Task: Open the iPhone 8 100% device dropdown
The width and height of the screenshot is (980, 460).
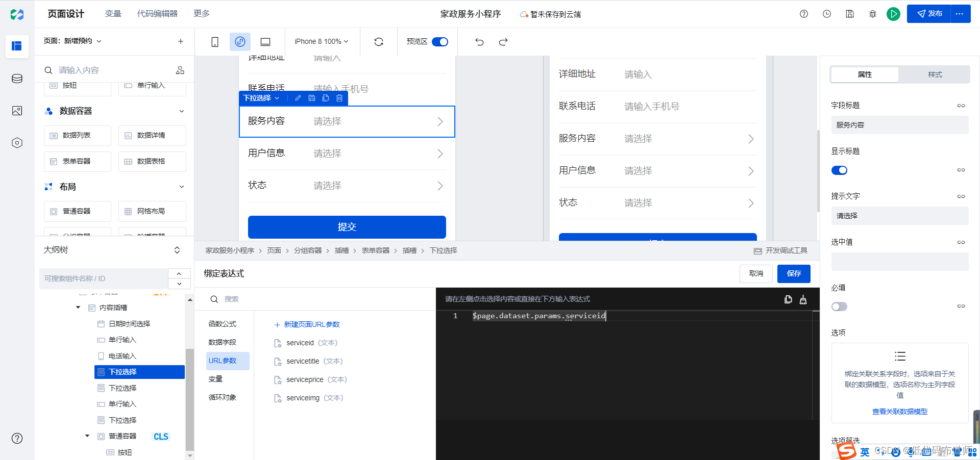Action: (x=322, y=42)
